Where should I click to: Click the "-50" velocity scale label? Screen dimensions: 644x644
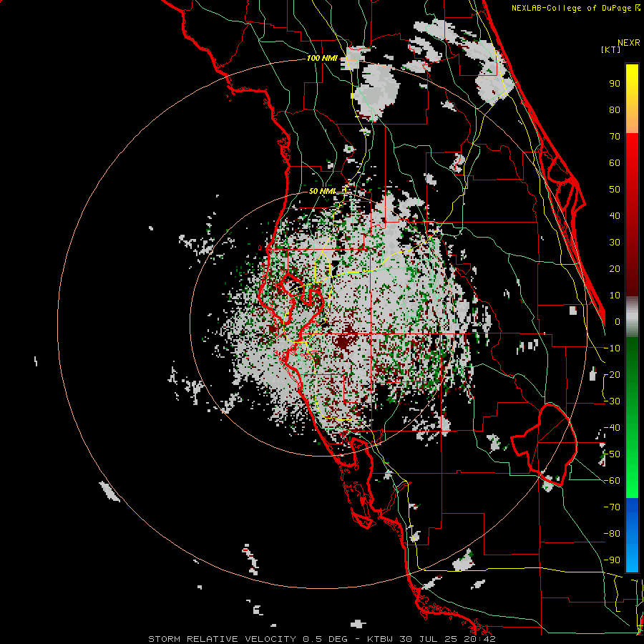click(x=612, y=454)
